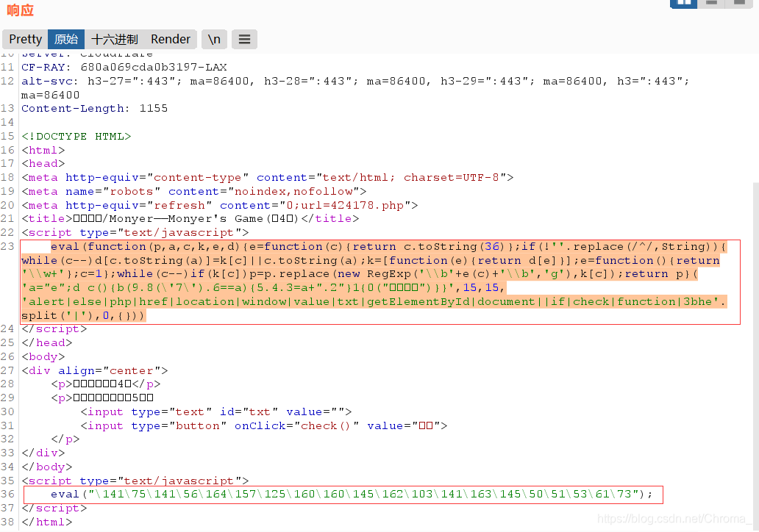Click the 'a="e";d c(){b(9.8 code line
This screenshot has height=532, width=759.
point(263,288)
